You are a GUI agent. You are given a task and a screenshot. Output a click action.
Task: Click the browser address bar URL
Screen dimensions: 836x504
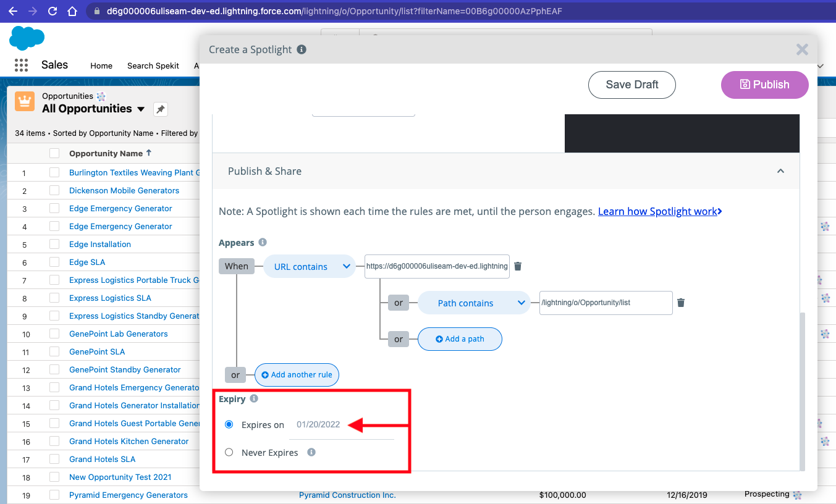click(x=334, y=11)
